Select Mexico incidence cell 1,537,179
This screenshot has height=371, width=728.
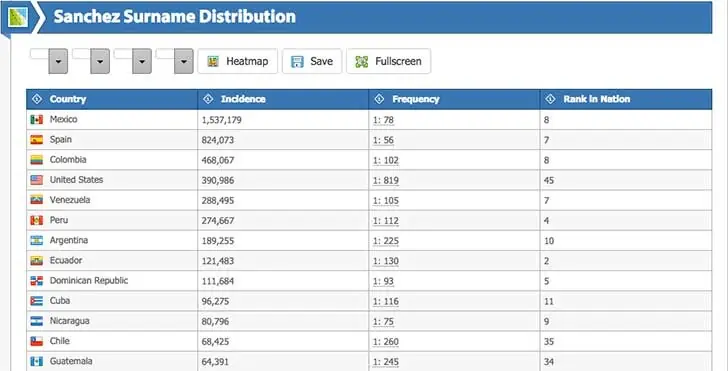(283, 120)
